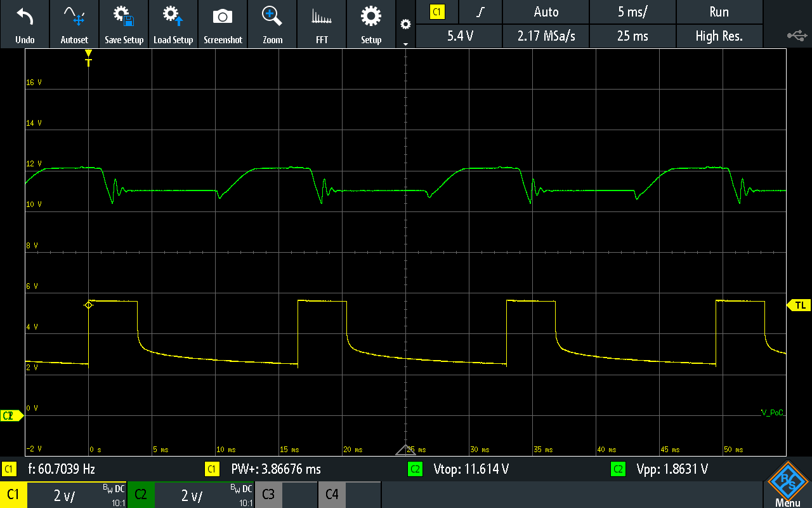Image resolution: width=812 pixels, height=508 pixels.
Task: Click the High Res. acquisition setting
Action: click(x=719, y=36)
